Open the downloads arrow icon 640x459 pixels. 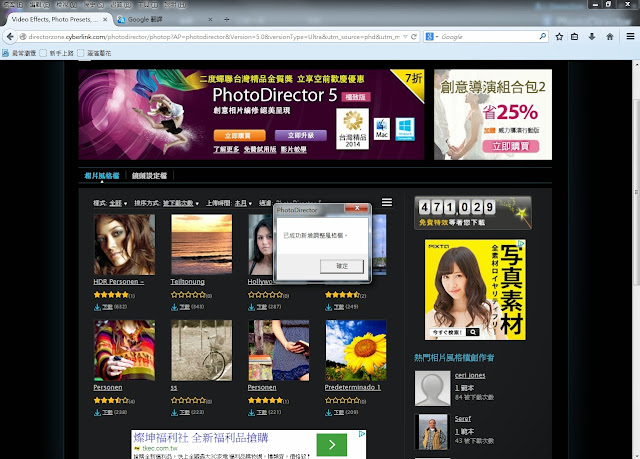(x=592, y=37)
